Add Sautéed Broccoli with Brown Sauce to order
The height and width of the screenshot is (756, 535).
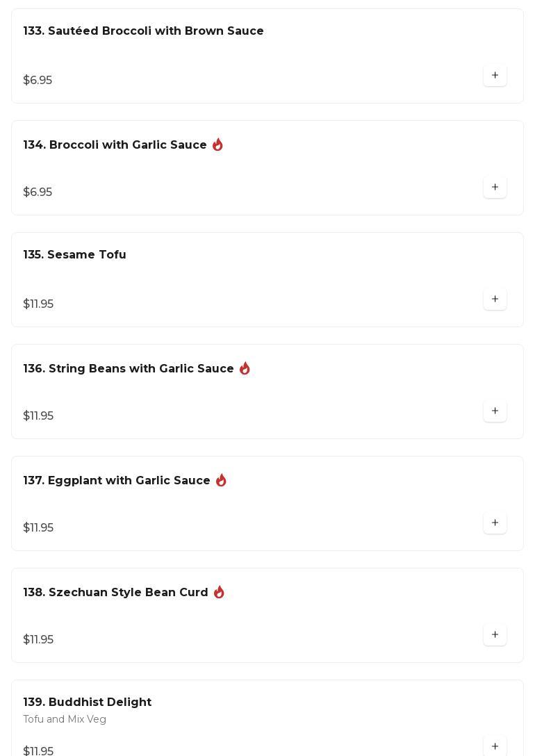click(495, 75)
